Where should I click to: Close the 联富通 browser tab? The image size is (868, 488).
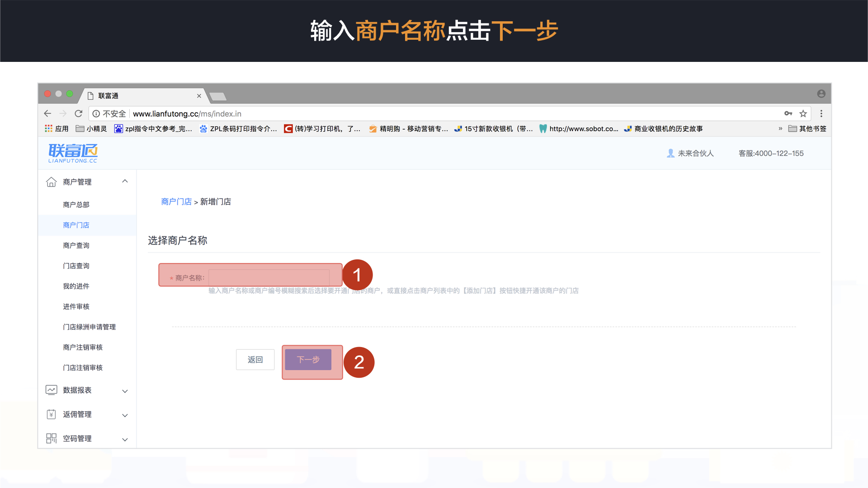point(199,96)
